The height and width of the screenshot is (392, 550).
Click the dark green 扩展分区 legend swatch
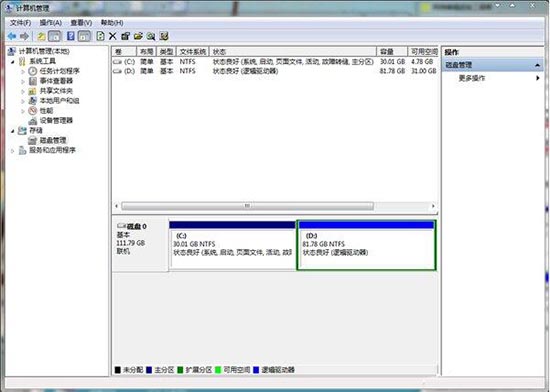[180, 370]
